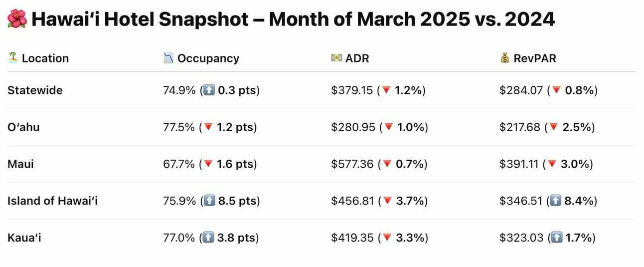Screen dimensions: 644x267
Task: Select the ADR column header text
Action: pos(357,58)
